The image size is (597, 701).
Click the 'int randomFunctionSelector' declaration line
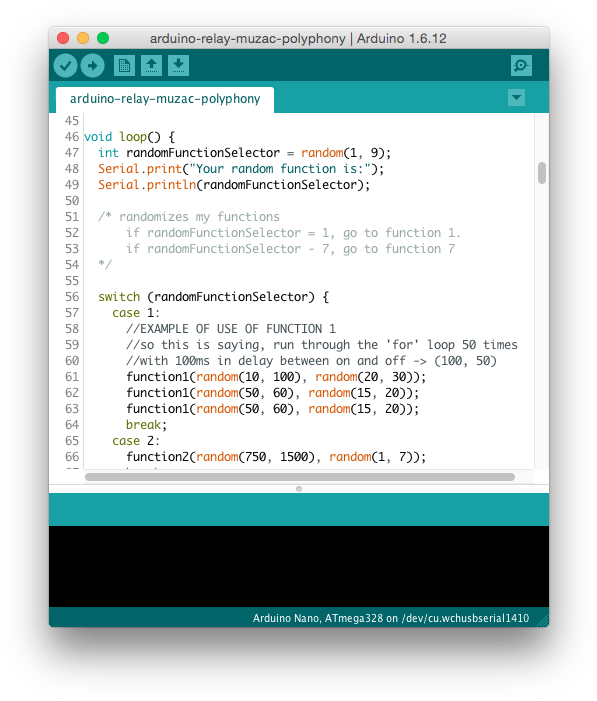pyautogui.click(x=245, y=153)
